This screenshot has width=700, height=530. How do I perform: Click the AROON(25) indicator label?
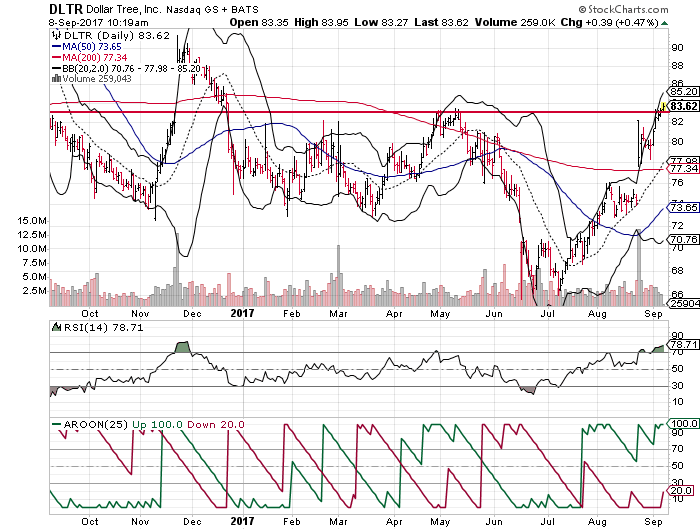(96, 425)
